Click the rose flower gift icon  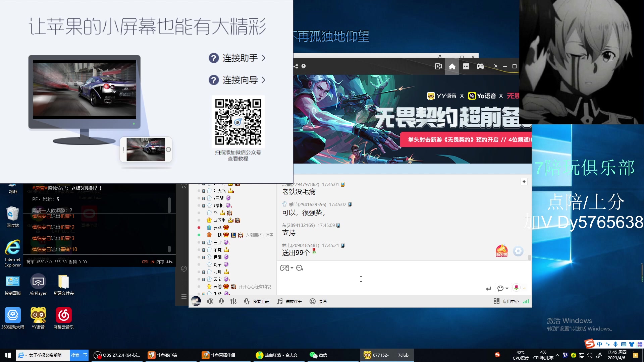click(x=517, y=288)
